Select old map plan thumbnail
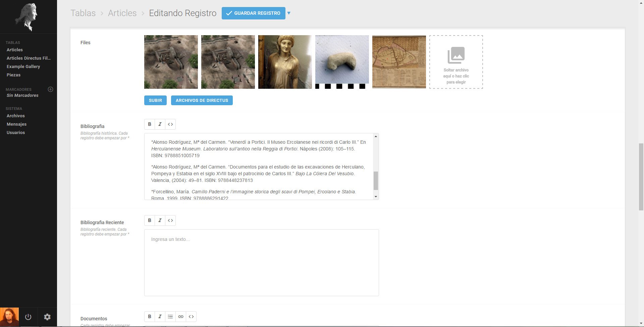644x327 pixels. [x=399, y=62]
